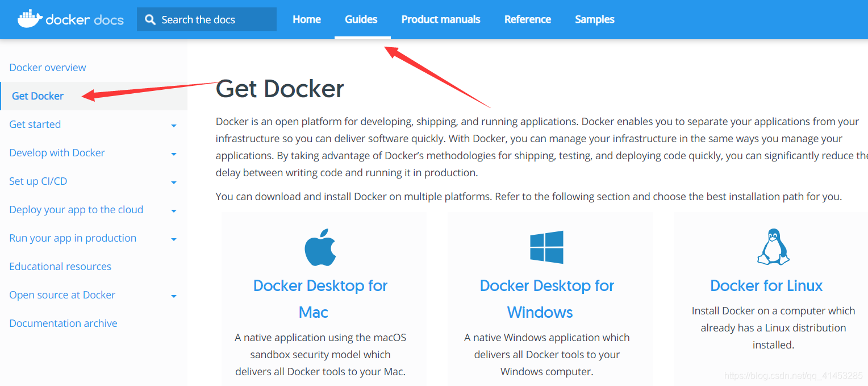The image size is (868, 386).
Task: Click the Get Docker page heading
Action: click(x=280, y=89)
